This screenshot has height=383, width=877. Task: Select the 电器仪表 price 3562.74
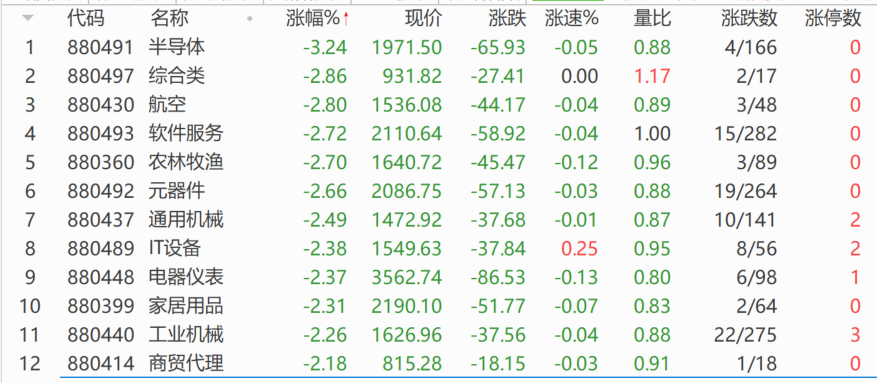click(x=407, y=277)
